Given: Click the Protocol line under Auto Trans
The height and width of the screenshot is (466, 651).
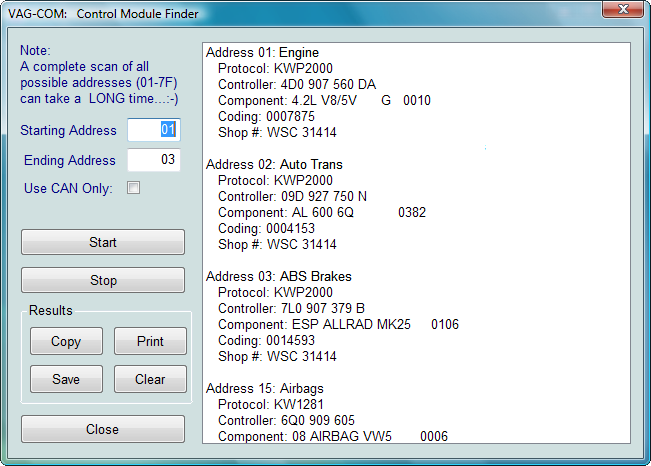Looking at the screenshot, I should tap(275, 181).
